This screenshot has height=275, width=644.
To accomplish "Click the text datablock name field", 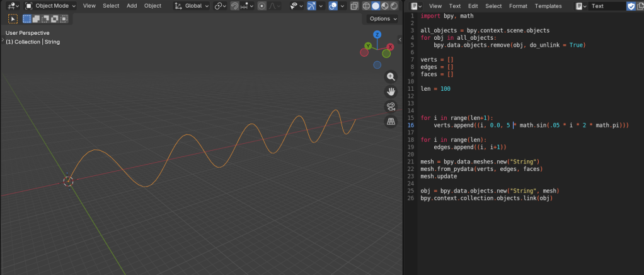I will 606,6.
